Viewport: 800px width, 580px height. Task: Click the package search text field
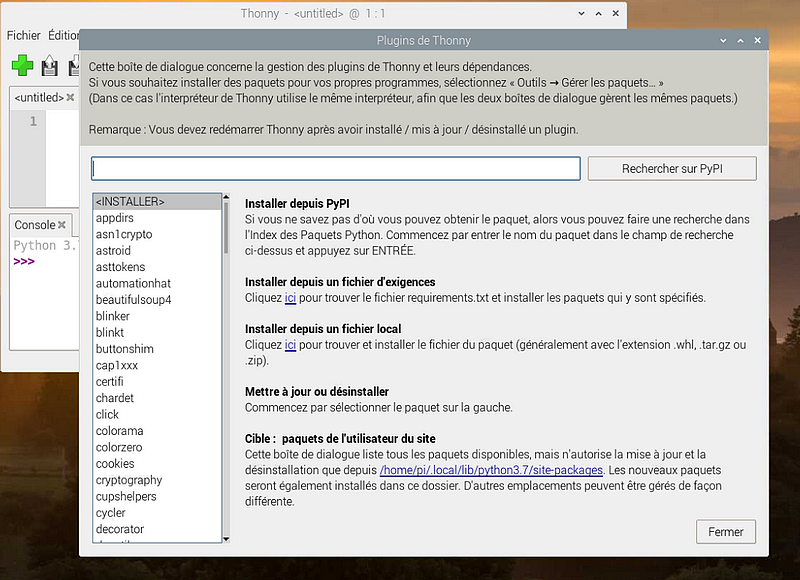(336, 168)
